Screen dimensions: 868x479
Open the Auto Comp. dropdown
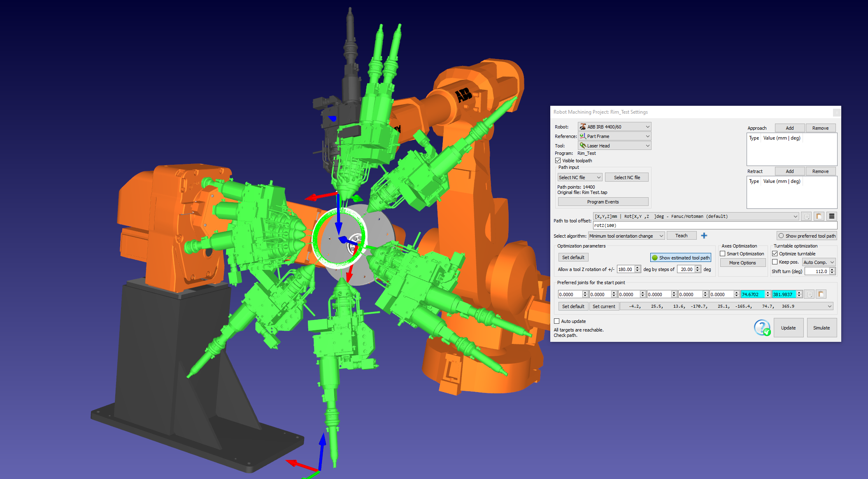pos(819,262)
